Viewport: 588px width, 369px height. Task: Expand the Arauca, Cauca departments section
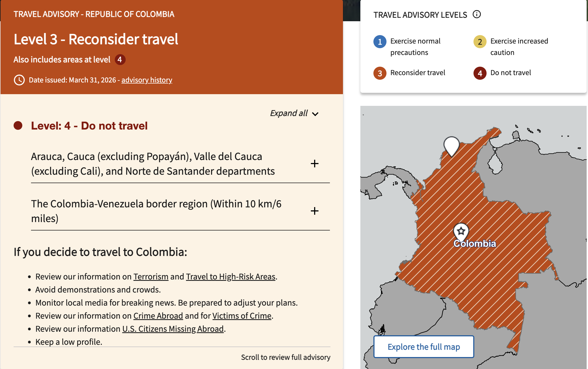click(314, 164)
